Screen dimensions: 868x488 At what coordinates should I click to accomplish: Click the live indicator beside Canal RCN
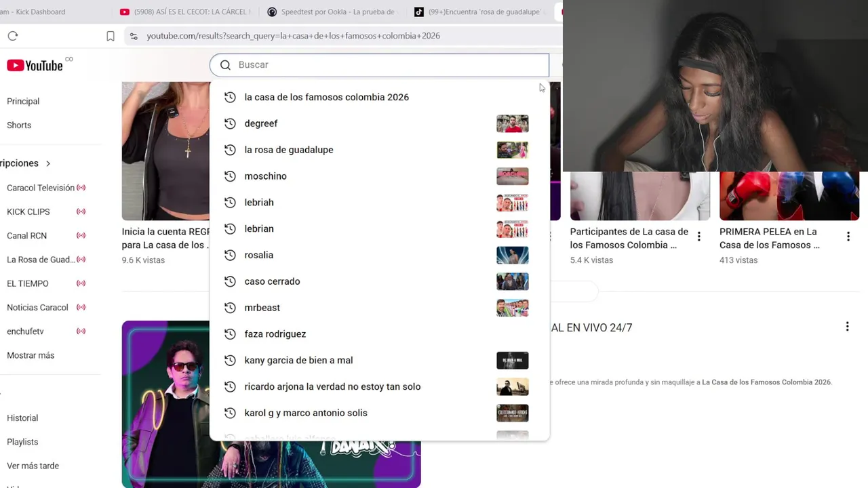[81, 236]
